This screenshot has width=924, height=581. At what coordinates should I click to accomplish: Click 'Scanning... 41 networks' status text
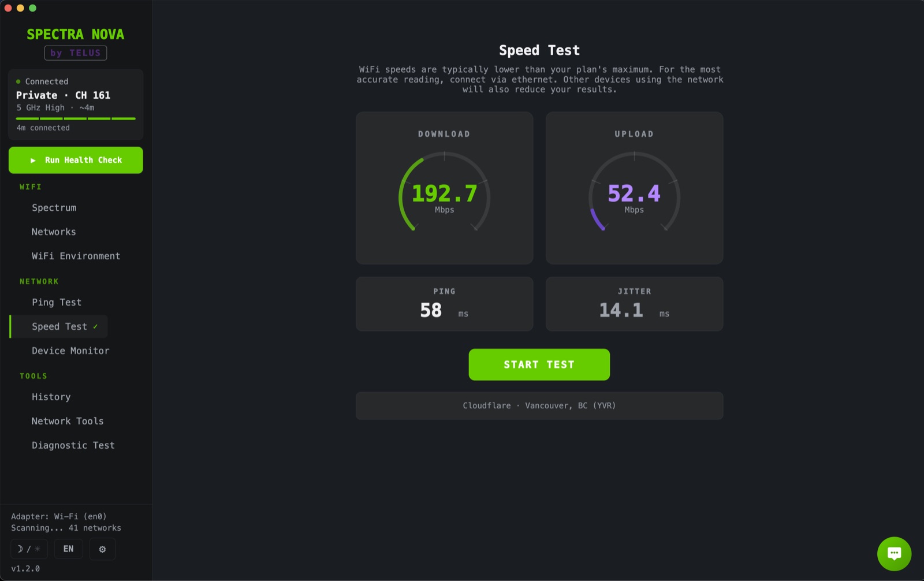(66, 528)
